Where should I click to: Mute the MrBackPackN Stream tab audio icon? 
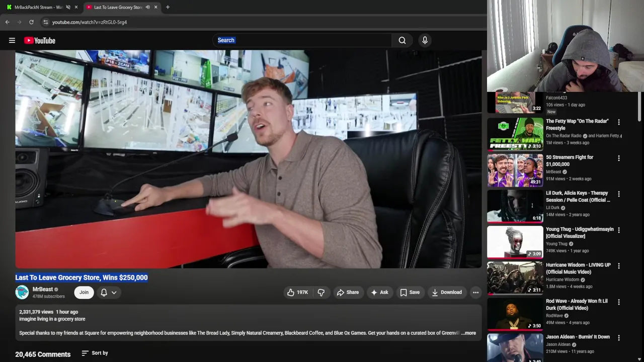[68, 7]
